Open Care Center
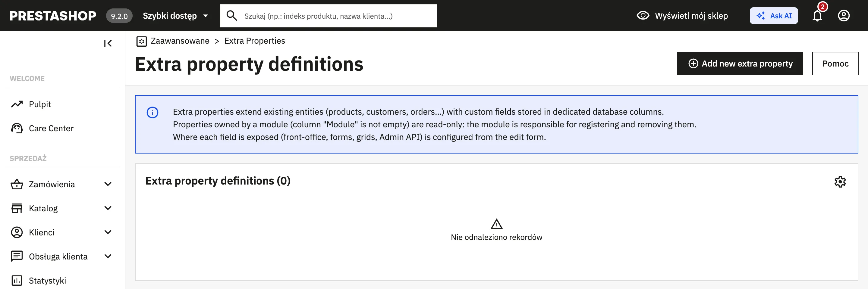 coord(51,128)
